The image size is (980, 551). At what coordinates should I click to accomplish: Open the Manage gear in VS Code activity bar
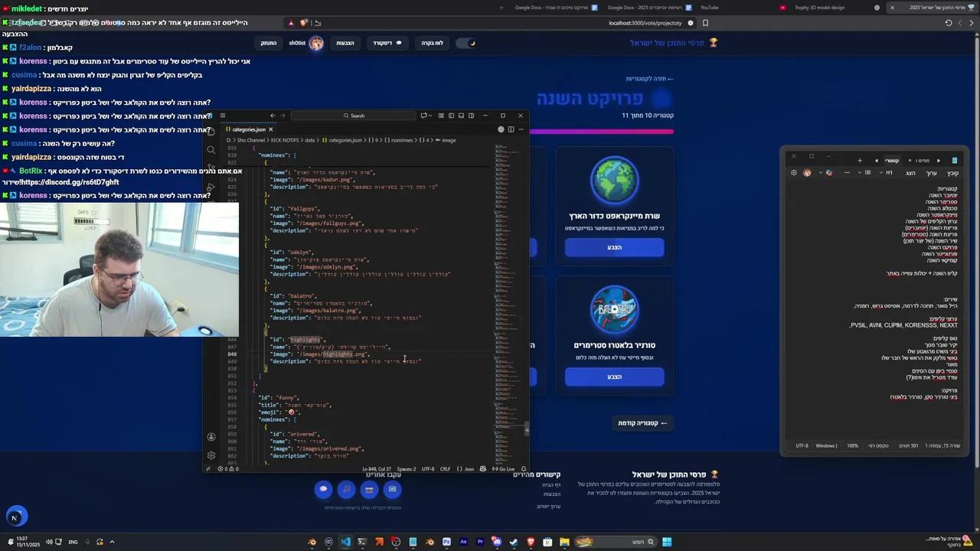211,455
